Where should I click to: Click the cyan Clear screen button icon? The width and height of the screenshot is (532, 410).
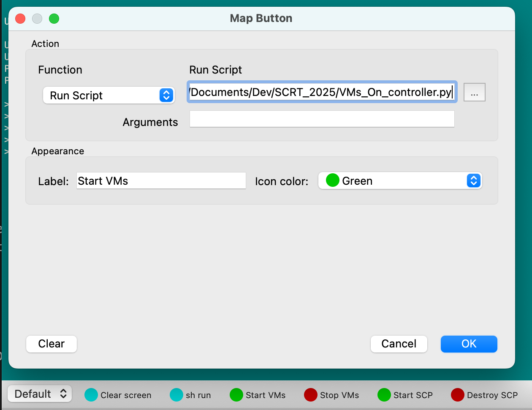pyautogui.click(x=91, y=395)
